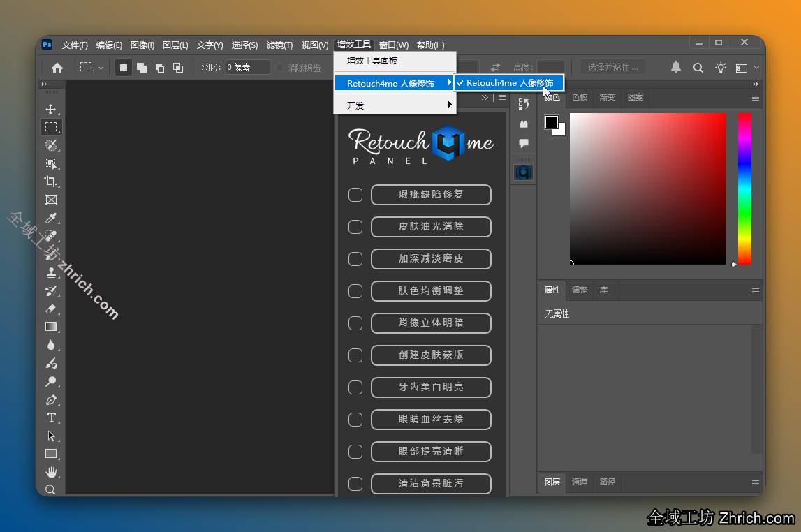Click the 清洁背景脏污 button
Screen dimensions: 801x532
tap(431, 484)
